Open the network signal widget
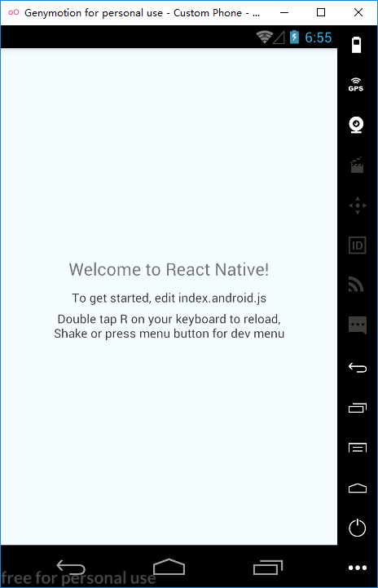378x588 pixels. [x=356, y=285]
